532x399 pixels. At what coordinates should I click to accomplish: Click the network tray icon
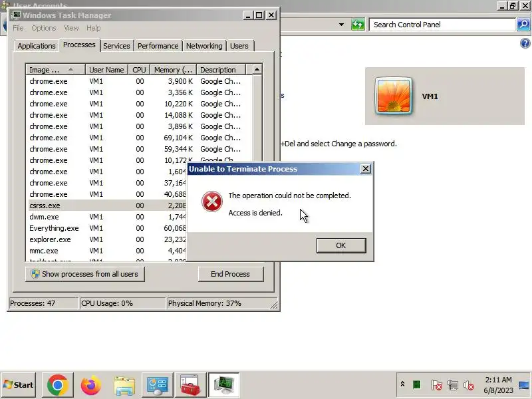452,385
